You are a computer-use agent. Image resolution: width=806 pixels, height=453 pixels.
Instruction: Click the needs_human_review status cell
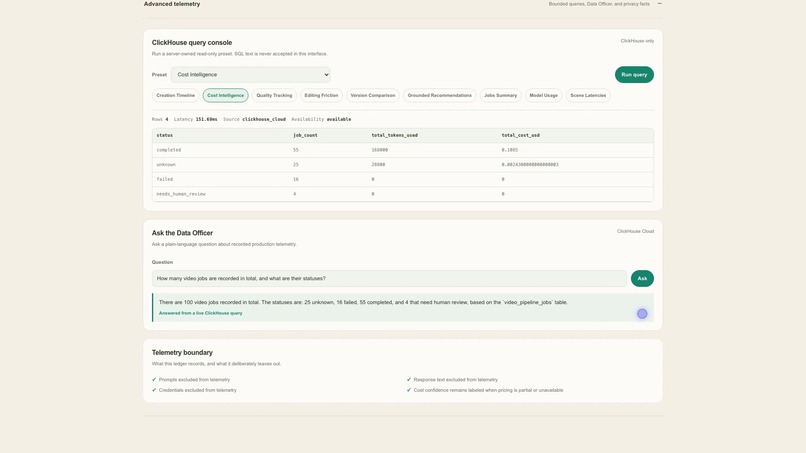pos(181,194)
